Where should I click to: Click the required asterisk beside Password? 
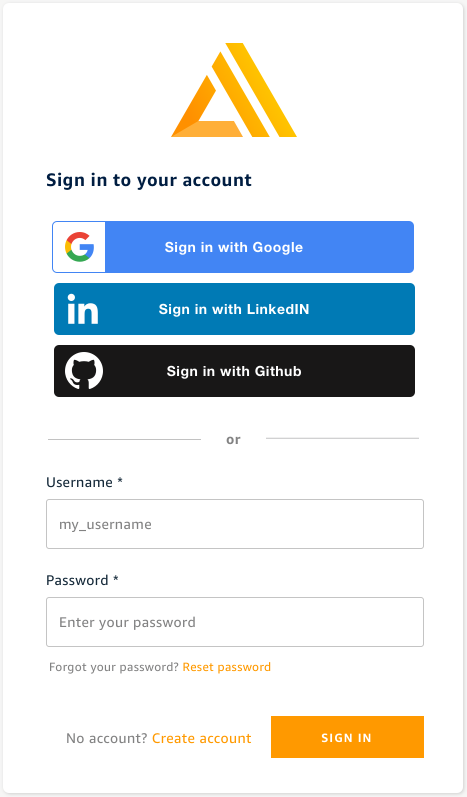point(116,578)
